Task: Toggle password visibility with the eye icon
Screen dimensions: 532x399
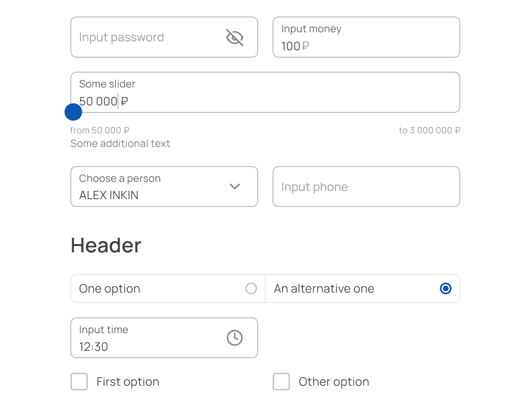Action: pyautogui.click(x=235, y=37)
